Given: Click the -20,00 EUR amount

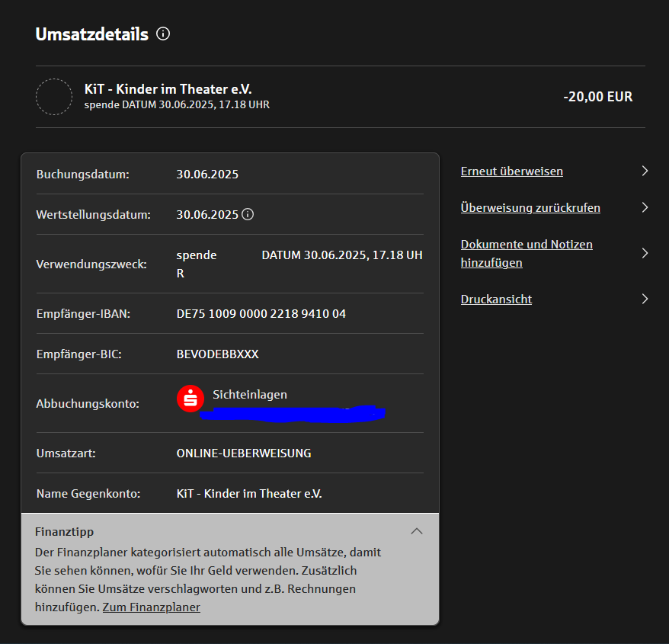Looking at the screenshot, I should (597, 97).
